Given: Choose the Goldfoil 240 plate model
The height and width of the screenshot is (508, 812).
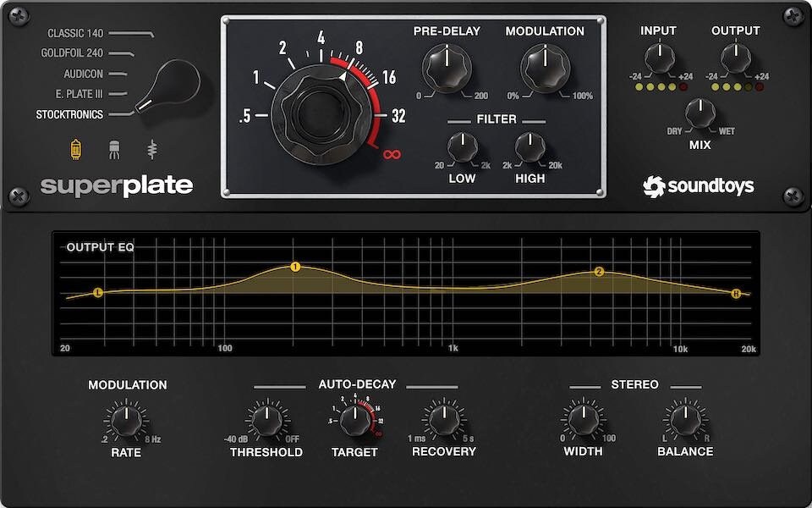Looking at the screenshot, I should click(x=72, y=52).
